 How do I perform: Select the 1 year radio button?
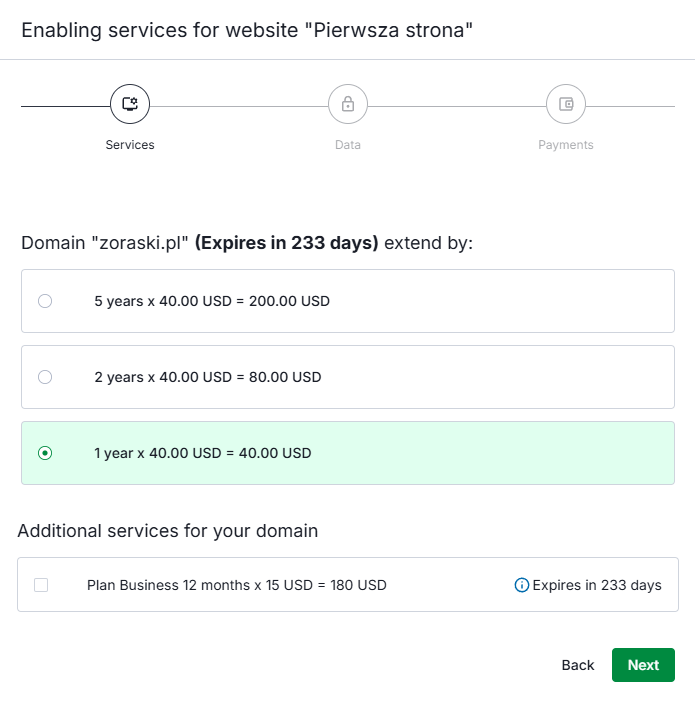click(x=45, y=453)
